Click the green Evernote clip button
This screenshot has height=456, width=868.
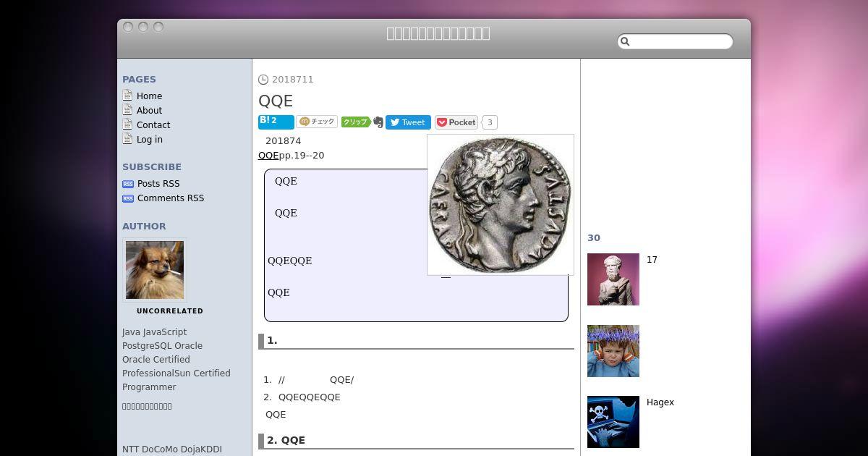(362, 122)
